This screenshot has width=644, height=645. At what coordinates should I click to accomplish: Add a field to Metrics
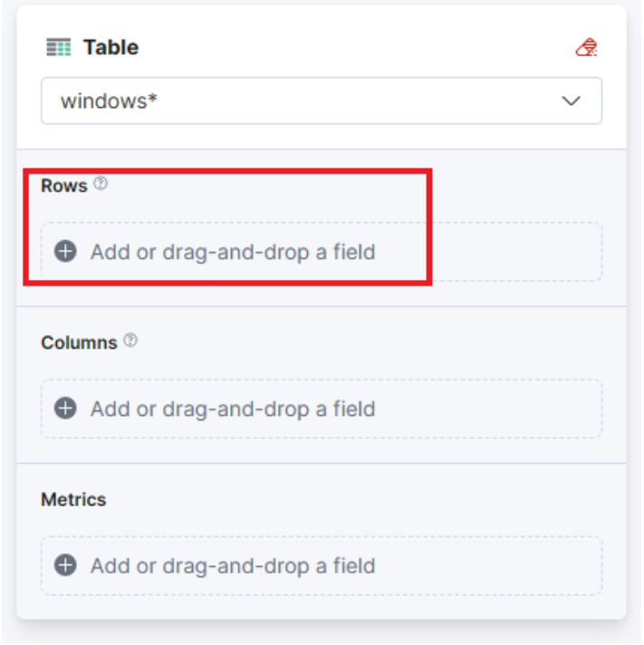(x=232, y=565)
